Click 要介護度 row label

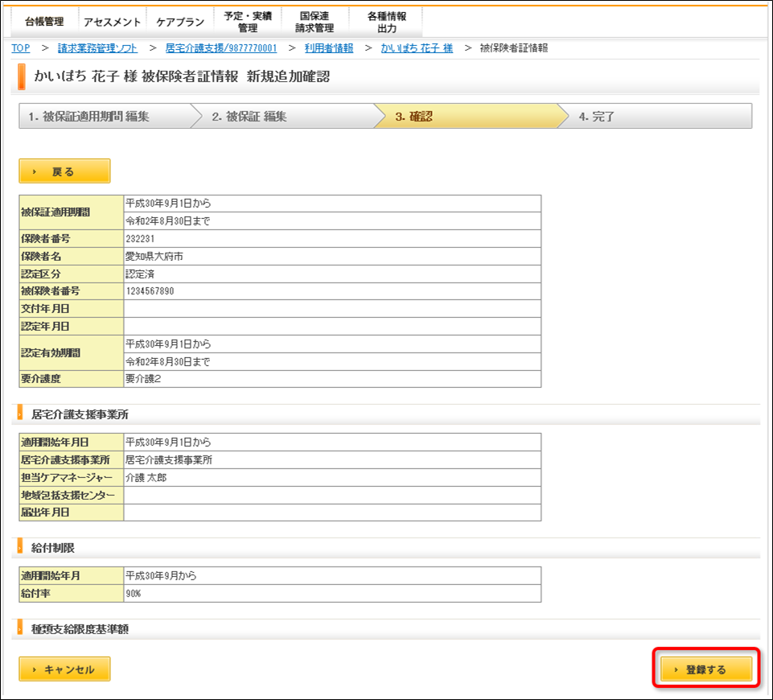72,379
